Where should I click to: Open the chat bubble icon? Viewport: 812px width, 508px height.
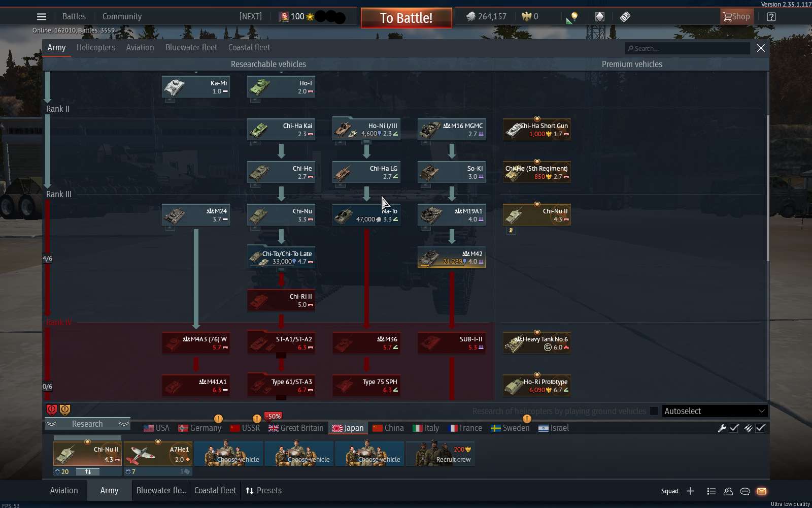pos(745,491)
